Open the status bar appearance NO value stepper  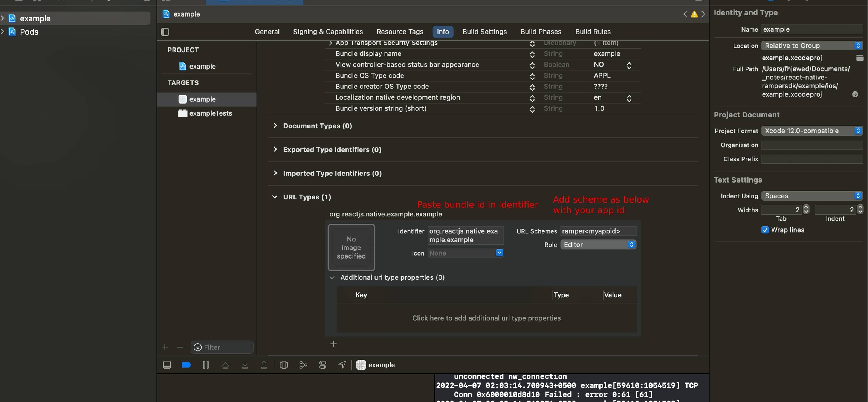pos(629,65)
